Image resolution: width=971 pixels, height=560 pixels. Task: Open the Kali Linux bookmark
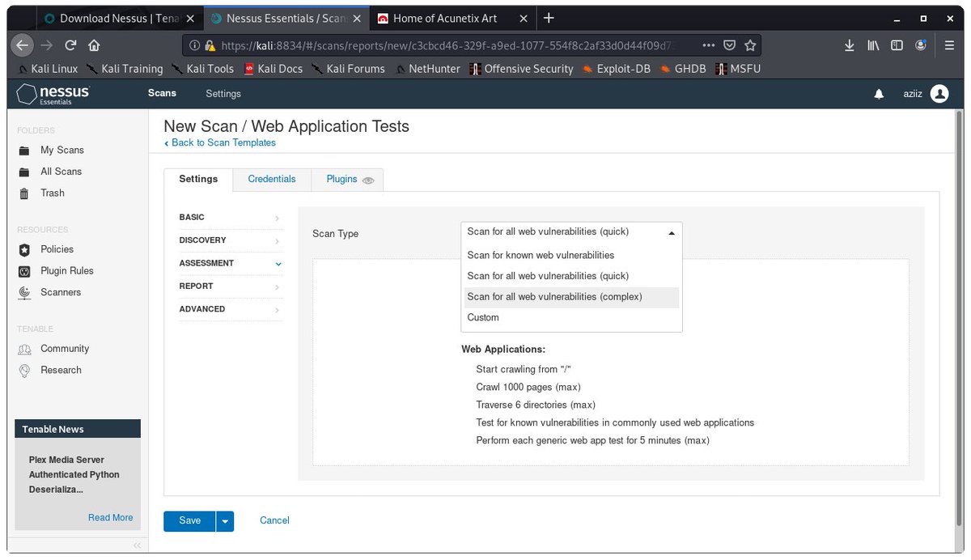point(47,69)
